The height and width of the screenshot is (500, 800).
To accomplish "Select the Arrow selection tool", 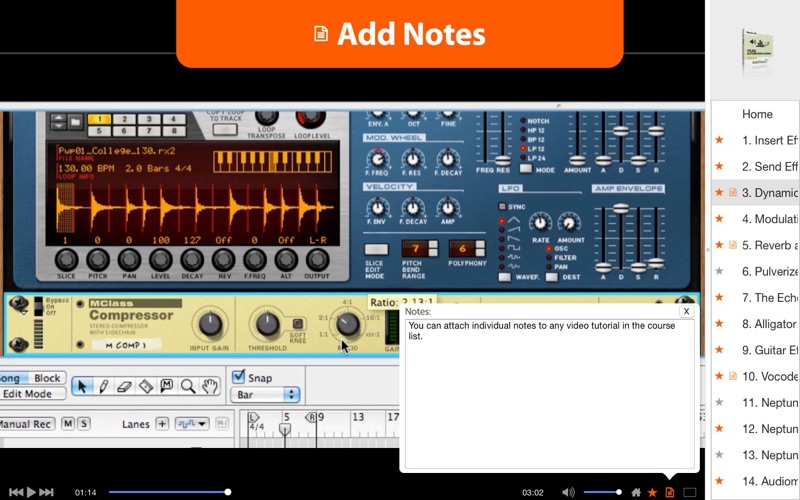I will [x=82, y=386].
